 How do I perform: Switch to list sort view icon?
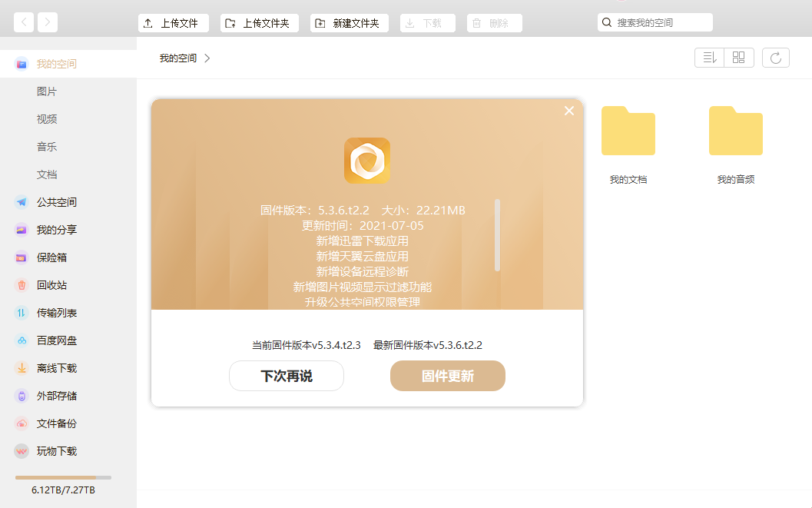tap(710, 58)
